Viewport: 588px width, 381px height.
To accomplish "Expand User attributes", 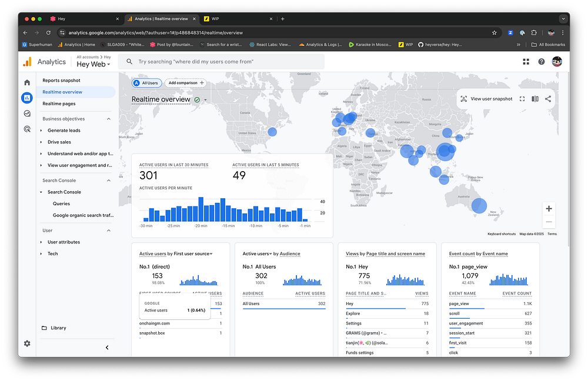I will point(41,242).
